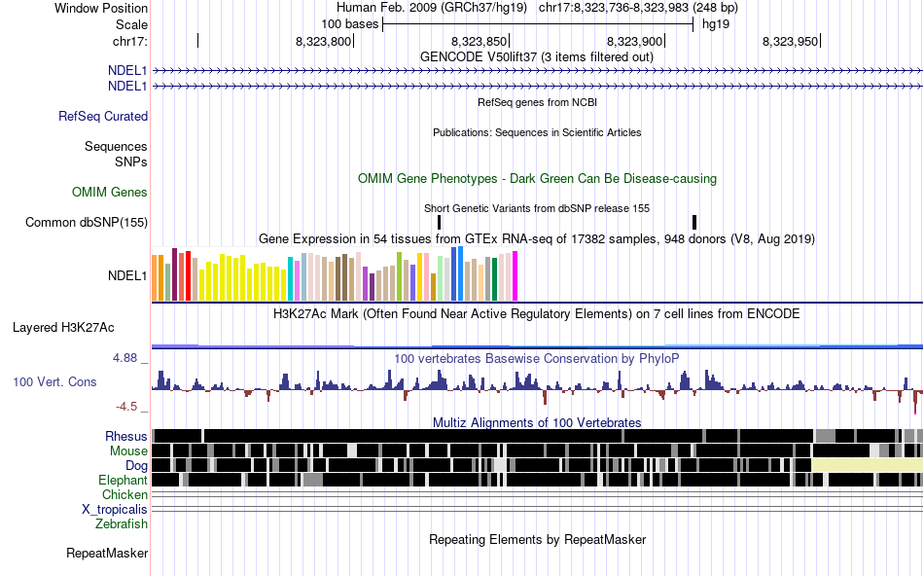Click the 8,323,900 coordinate tick label
The image size is (924, 576).
click(634, 41)
